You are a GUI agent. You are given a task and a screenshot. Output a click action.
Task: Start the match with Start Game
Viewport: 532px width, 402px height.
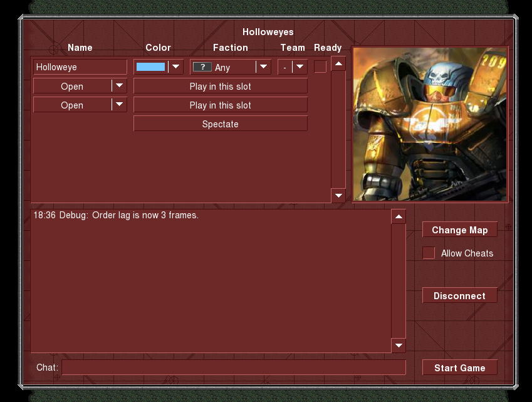459,368
